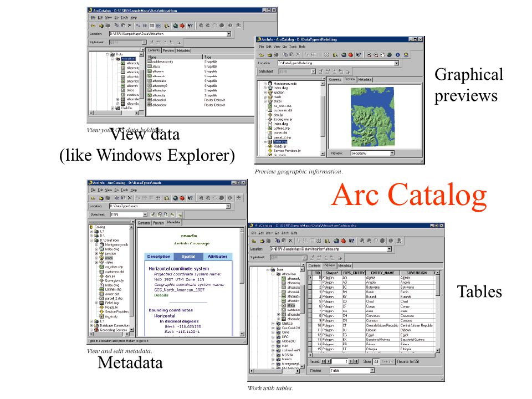The width and height of the screenshot is (532, 399).
Task: Open the Search tool in AfricaHorn window
Action: (x=167, y=25)
